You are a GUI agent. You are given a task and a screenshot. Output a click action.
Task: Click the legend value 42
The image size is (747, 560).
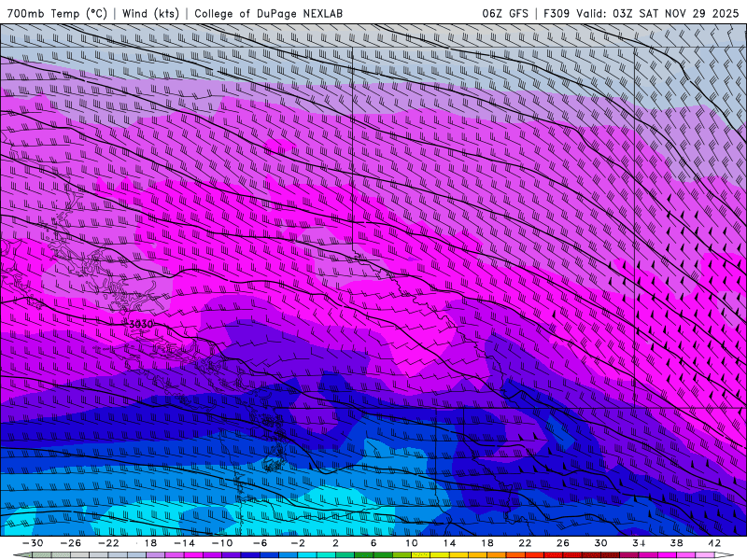click(x=714, y=543)
